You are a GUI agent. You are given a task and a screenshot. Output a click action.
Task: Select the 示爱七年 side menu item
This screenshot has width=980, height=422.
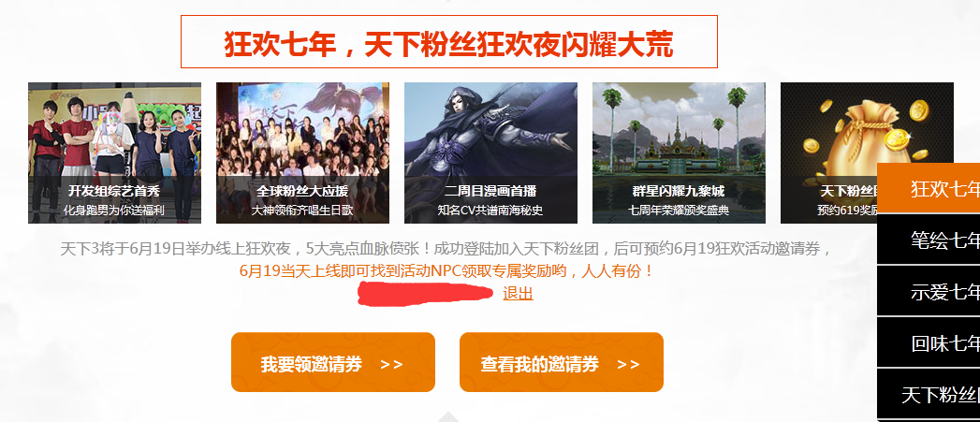click(929, 291)
